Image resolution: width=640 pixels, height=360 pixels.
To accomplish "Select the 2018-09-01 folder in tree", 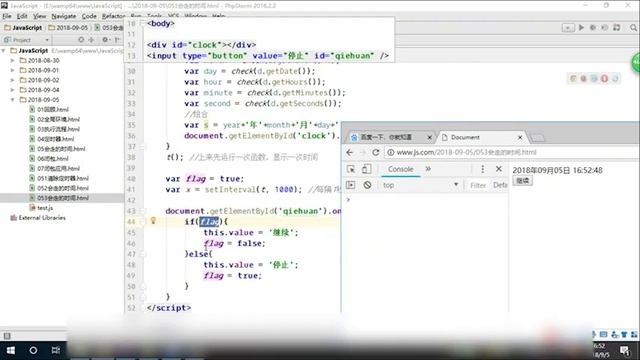I will [39, 70].
